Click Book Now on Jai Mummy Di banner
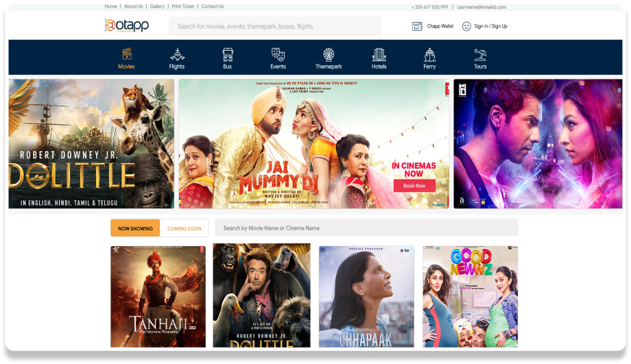Screen dimensions: 631x364 pos(414,186)
